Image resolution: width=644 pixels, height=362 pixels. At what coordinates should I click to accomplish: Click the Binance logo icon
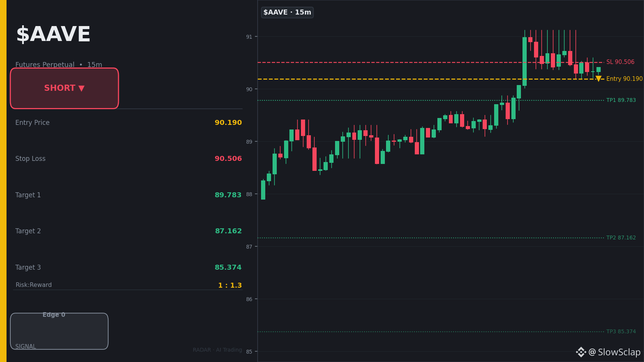(581, 352)
